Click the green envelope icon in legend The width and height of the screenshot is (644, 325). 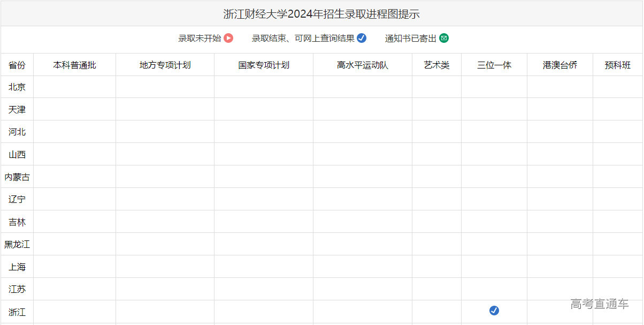point(444,38)
